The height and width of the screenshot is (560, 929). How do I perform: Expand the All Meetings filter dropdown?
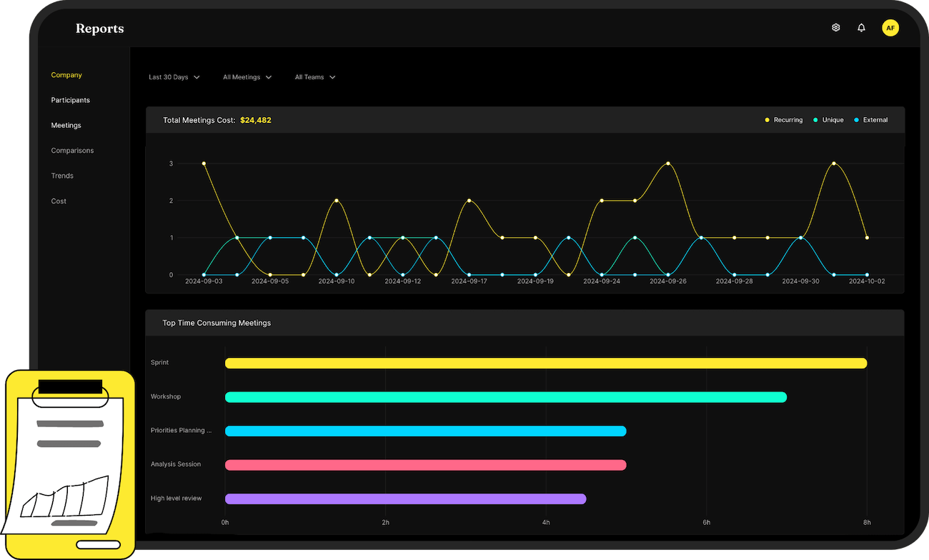pos(247,77)
